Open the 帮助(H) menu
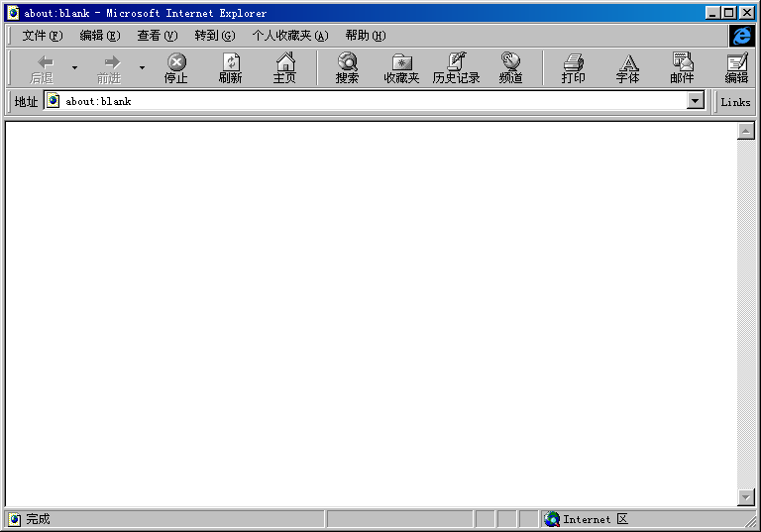 point(366,36)
